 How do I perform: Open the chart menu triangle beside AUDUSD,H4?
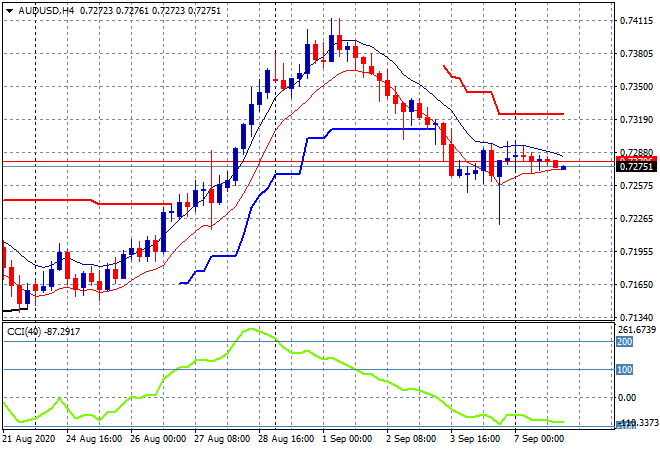(x=9, y=11)
